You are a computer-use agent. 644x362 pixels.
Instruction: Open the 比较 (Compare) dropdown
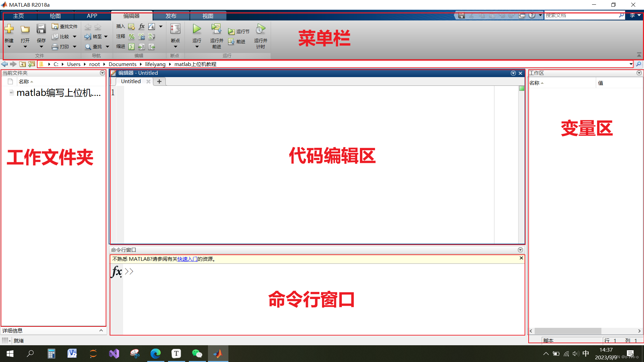(x=74, y=37)
